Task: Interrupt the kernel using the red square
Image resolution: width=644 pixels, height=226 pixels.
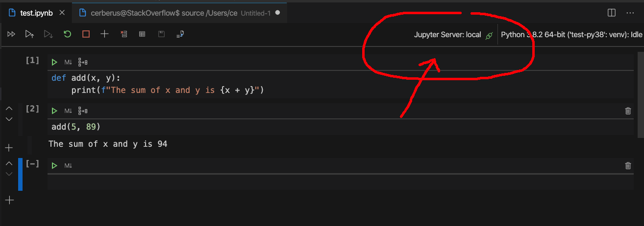Action: tap(86, 34)
